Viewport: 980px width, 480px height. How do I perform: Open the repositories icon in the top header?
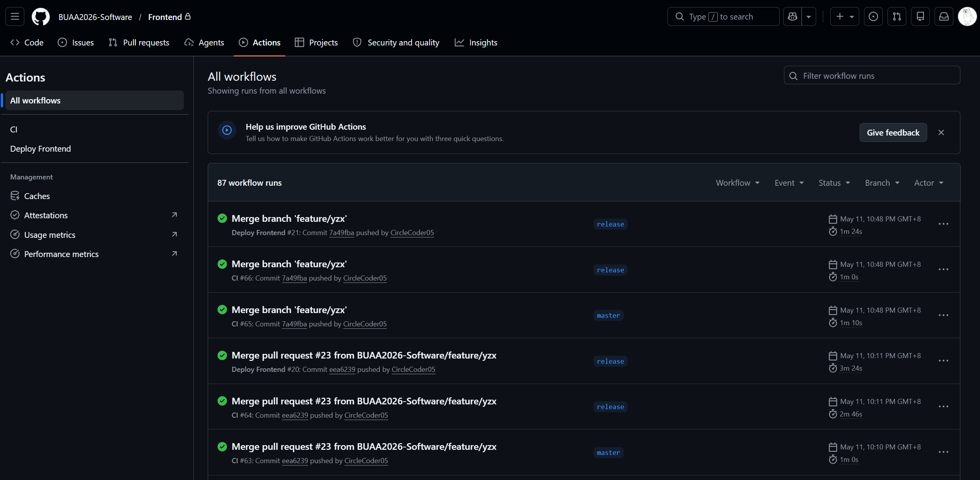pos(920,16)
